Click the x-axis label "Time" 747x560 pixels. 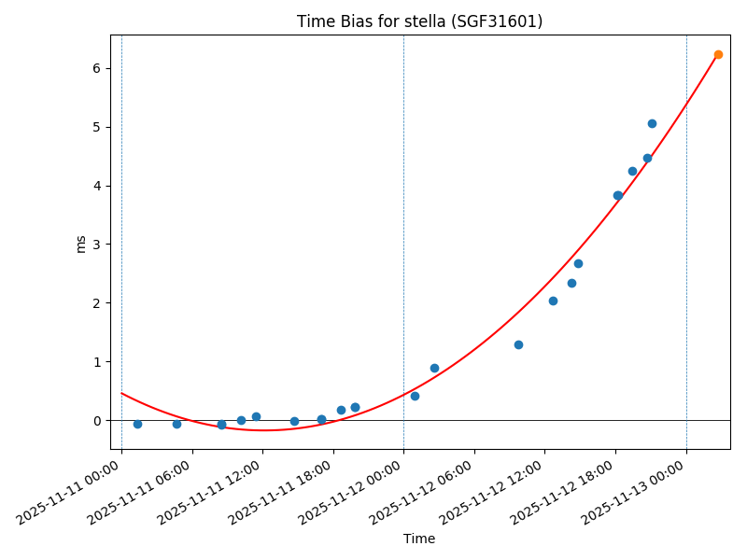coord(419,539)
